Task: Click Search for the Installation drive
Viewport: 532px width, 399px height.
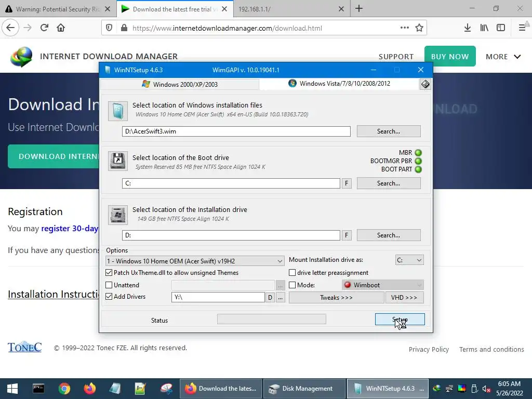Action: click(389, 235)
